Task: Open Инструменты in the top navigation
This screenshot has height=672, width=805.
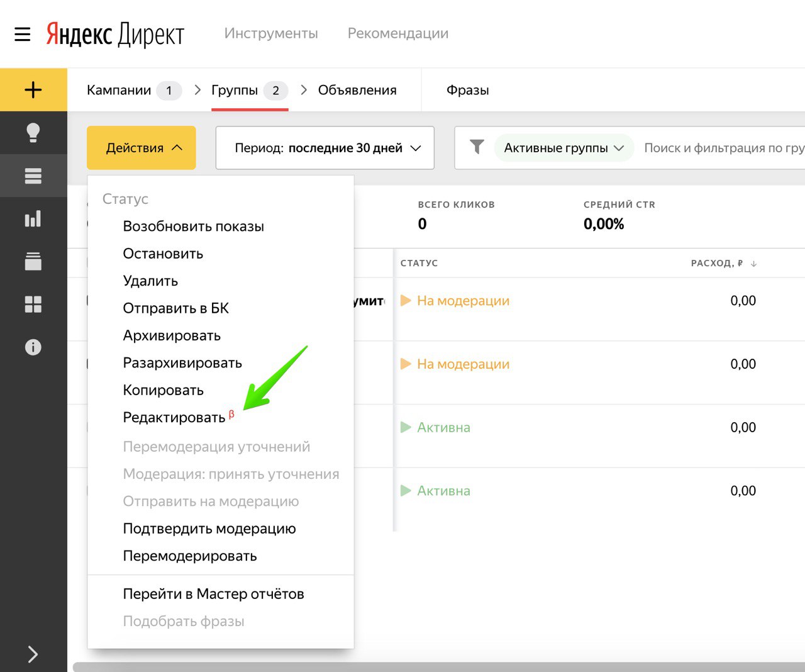Action: pyautogui.click(x=271, y=33)
